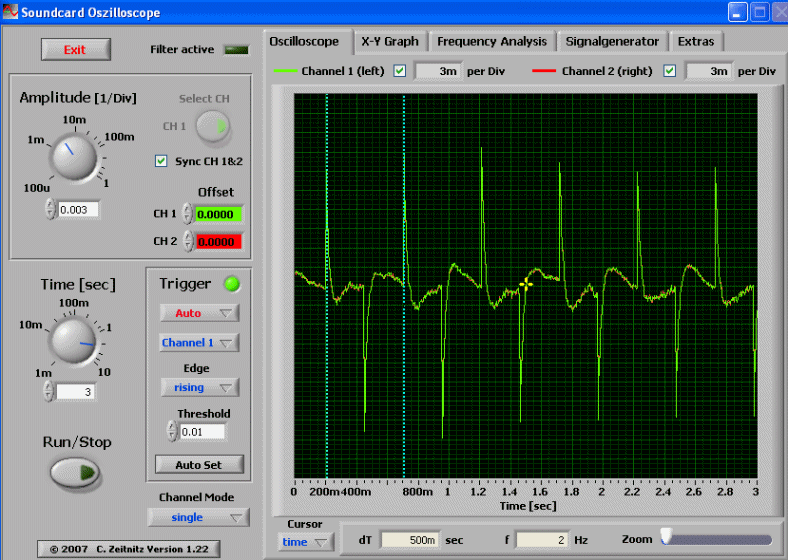The height and width of the screenshot is (560, 788).
Task: Click the Amplitude rotary knob
Action: (74, 157)
